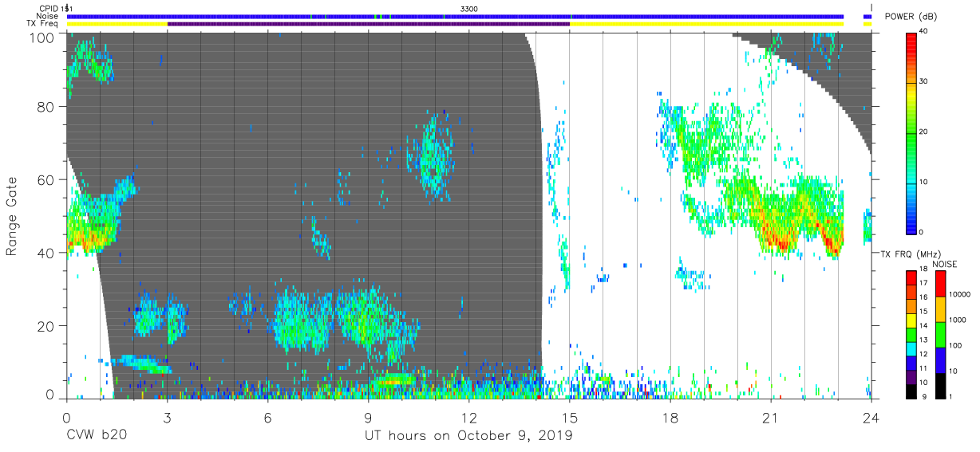Click the blue Noise strip above the plot
The image size is (980, 452).
(x=455, y=16)
